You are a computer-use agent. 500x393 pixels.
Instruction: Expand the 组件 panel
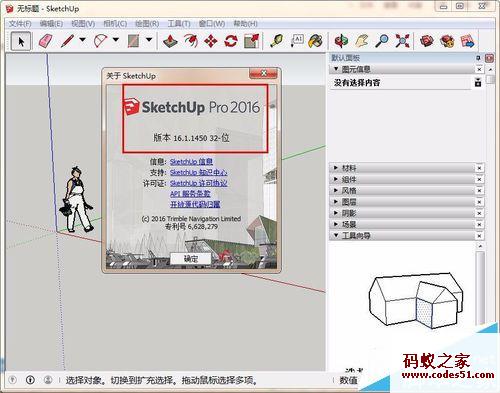pos(336,179)
